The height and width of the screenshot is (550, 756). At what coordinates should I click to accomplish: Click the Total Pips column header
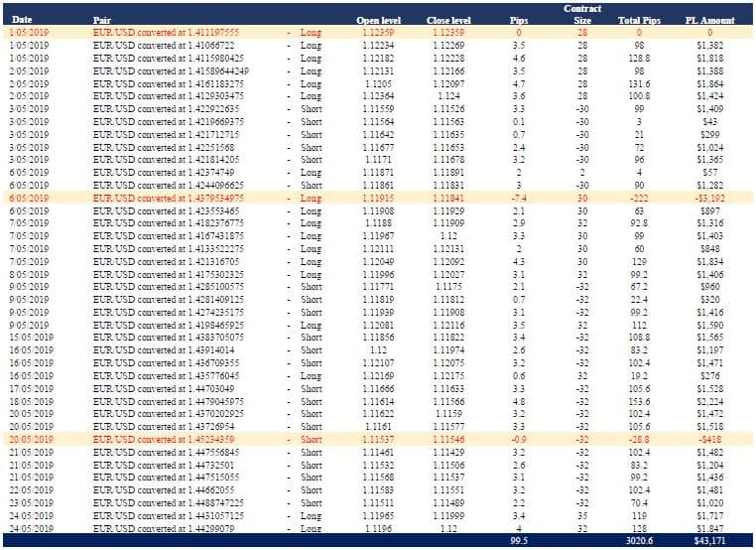coord(639,20)
